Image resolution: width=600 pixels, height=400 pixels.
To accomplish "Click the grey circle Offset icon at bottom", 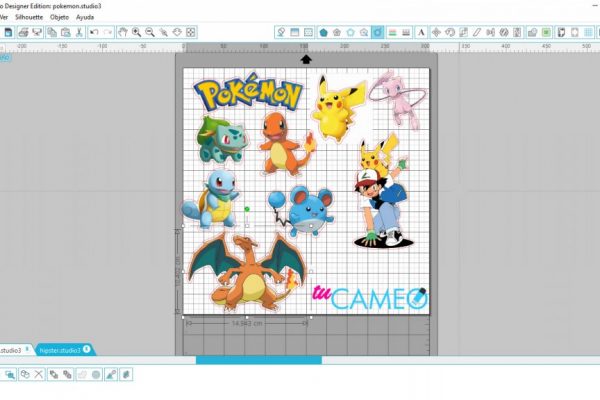I will tap(96, 374).
